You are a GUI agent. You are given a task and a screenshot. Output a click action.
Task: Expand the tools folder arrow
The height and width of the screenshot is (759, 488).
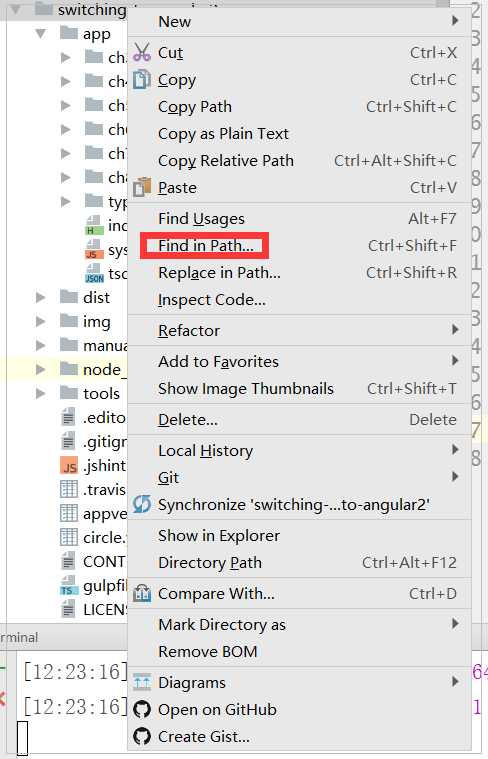point(41,393)
